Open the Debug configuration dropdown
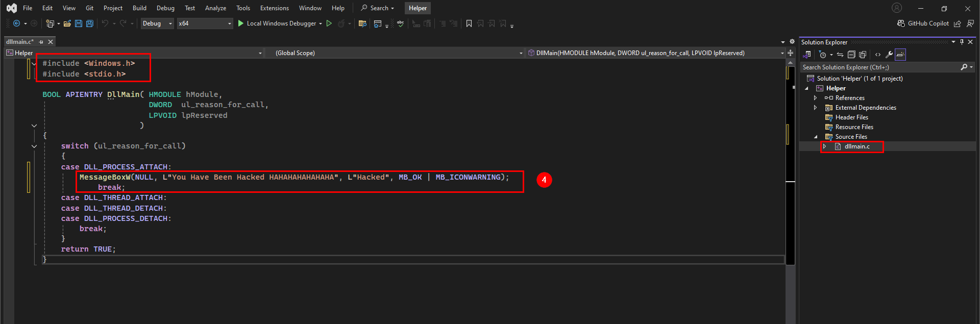Image resolution: width=980 pixels, height=324 pixels. pos(157,23)
